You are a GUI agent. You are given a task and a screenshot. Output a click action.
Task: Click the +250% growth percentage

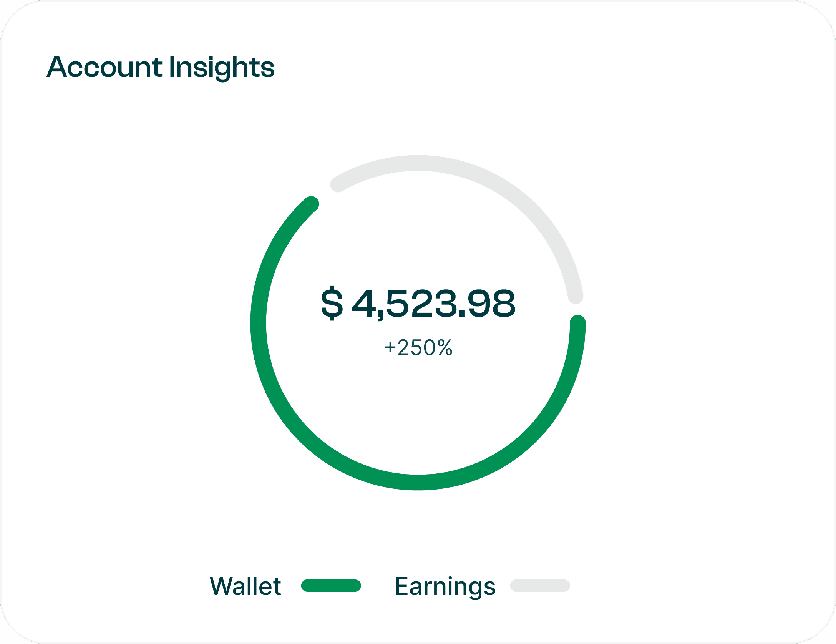(418, 348)
